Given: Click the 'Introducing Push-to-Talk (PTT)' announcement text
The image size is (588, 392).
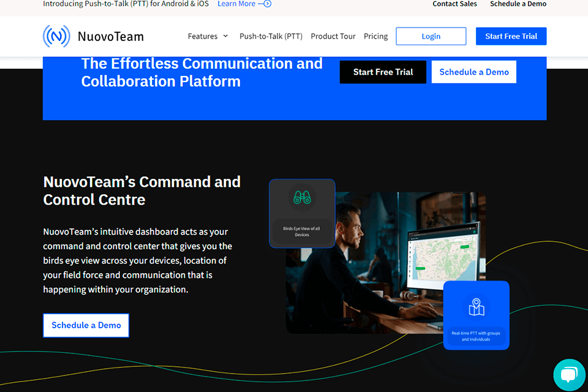Looking at the screenshot, I should [x=126, y=4].
